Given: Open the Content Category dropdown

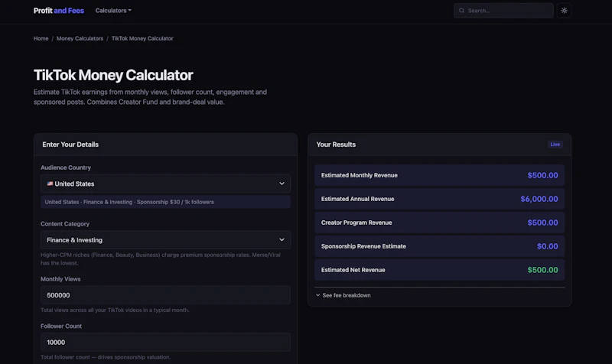Looking at the screenshot, I should coord(165,239).
